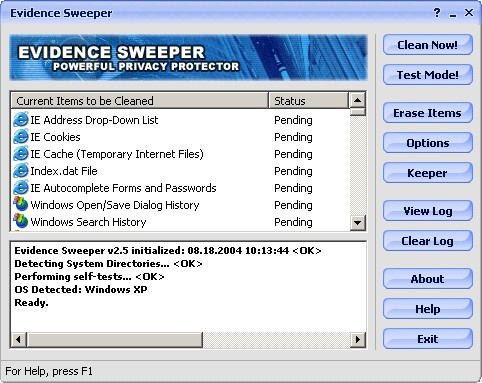The image size is (482, 383).
Task: Click the For Help, press F1 status bar text
Action: click(49, 371)
